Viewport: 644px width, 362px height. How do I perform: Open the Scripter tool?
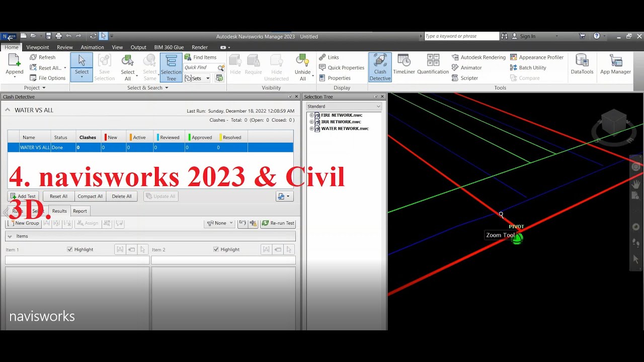point(465,78)
